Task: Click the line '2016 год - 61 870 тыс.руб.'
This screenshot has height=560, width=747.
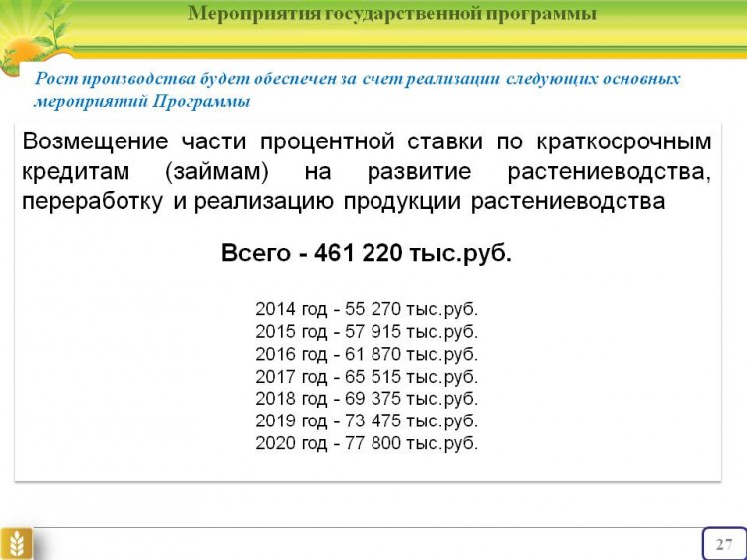Action: coord(366,354)
